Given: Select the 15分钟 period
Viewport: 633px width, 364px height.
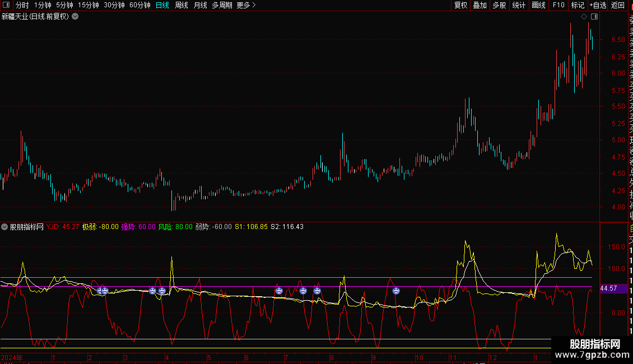Looking at the screenshot, I should [x=89, y=5].
